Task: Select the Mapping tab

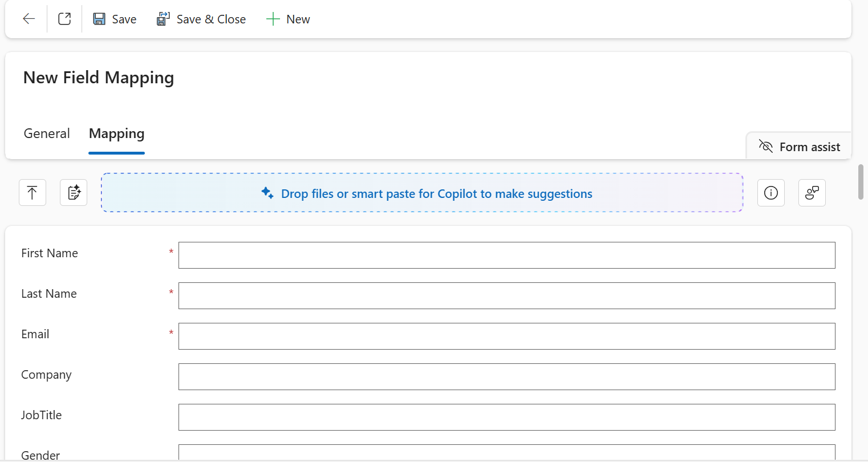Action: 117,133
